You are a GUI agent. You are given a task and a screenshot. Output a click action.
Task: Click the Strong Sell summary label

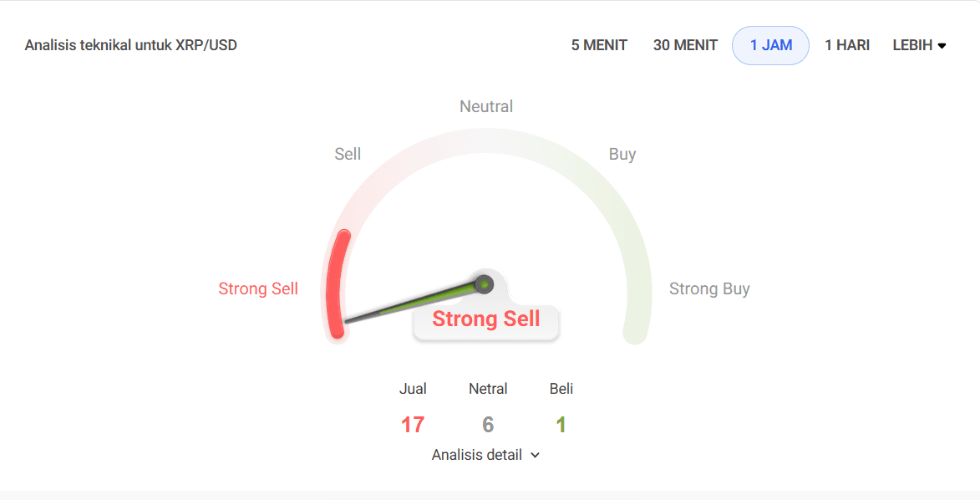tap(486, 319)
